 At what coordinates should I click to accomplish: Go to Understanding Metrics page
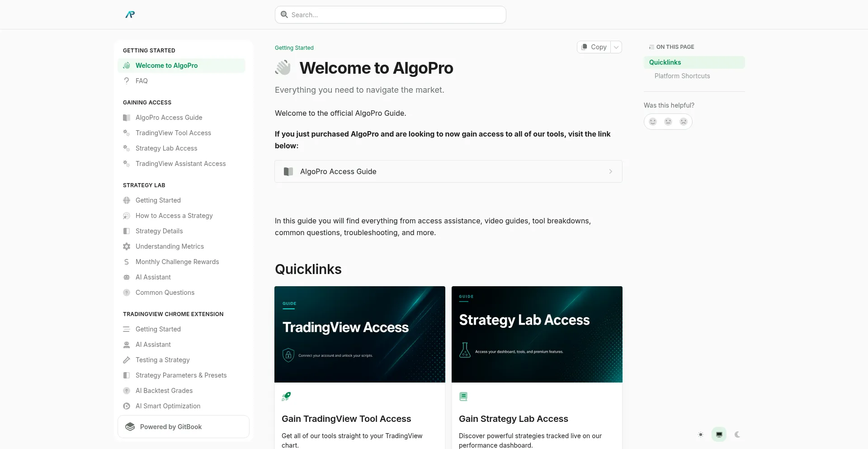coord(181,246)
